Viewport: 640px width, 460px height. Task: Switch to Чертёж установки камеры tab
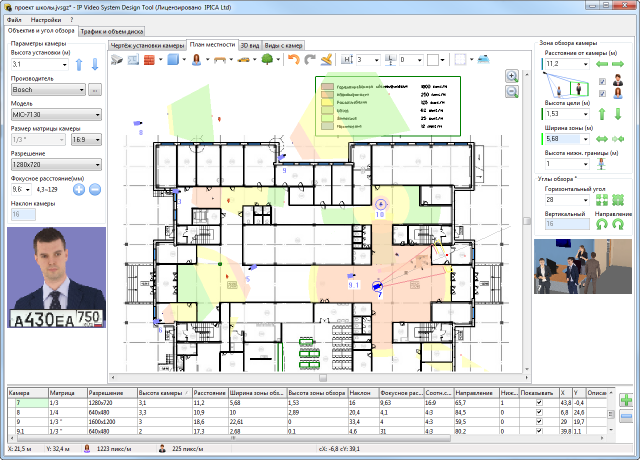(x=148, y=45)
